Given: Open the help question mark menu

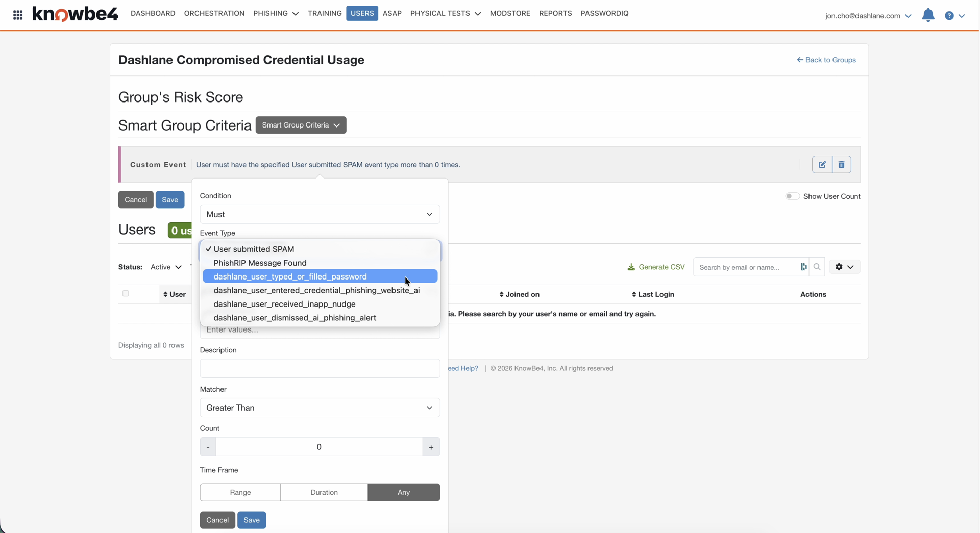Looking at the screenshot, I should coord(954,16).
